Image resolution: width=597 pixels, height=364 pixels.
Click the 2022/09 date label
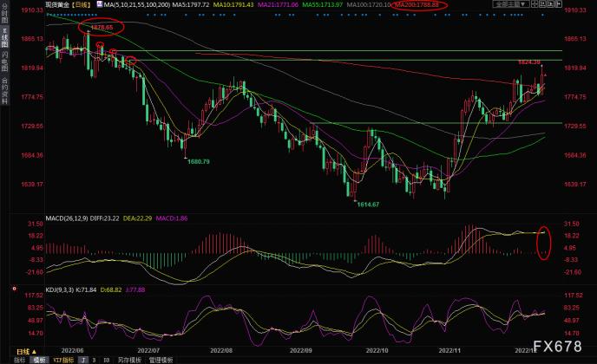[300, 350]
